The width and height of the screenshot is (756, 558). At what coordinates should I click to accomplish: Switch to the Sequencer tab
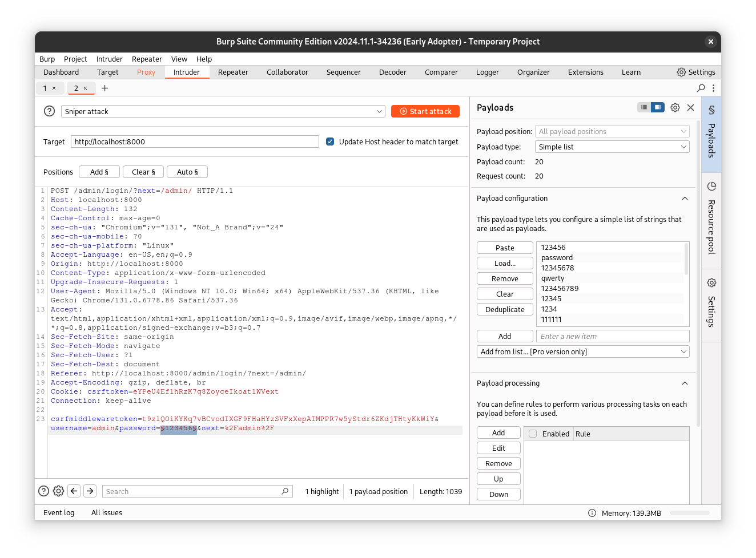click(x=343, y=72)
